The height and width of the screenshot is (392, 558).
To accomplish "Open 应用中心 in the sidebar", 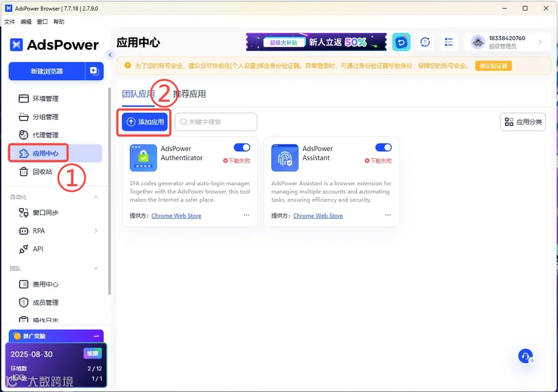I will tap(55, 154).
